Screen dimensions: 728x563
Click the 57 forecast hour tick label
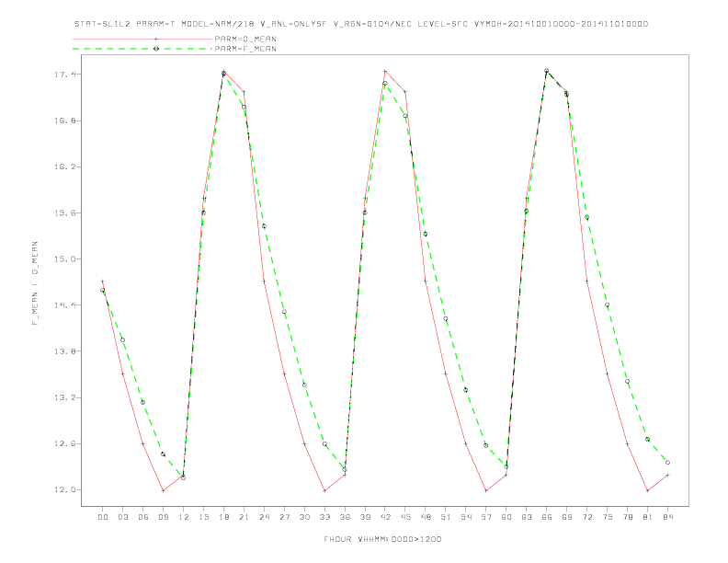486,517
